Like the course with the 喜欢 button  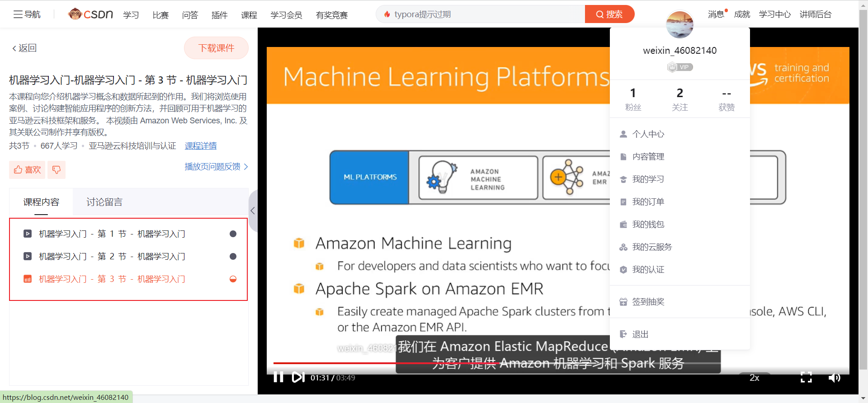coord(27,169)
